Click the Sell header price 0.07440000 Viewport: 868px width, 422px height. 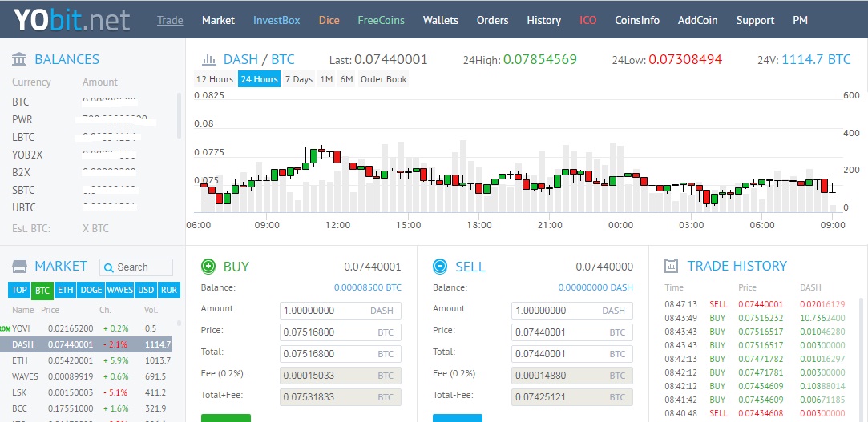point(604,267)
